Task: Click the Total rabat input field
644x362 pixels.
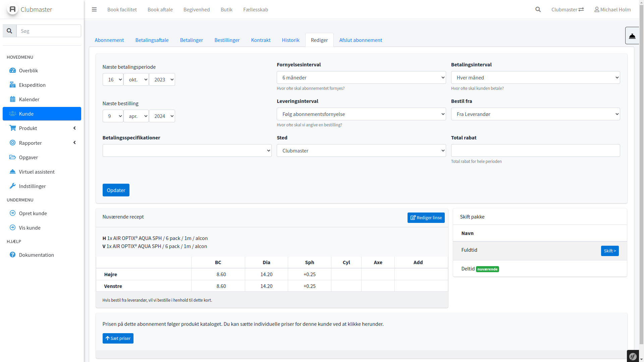Action: (535, 150)
